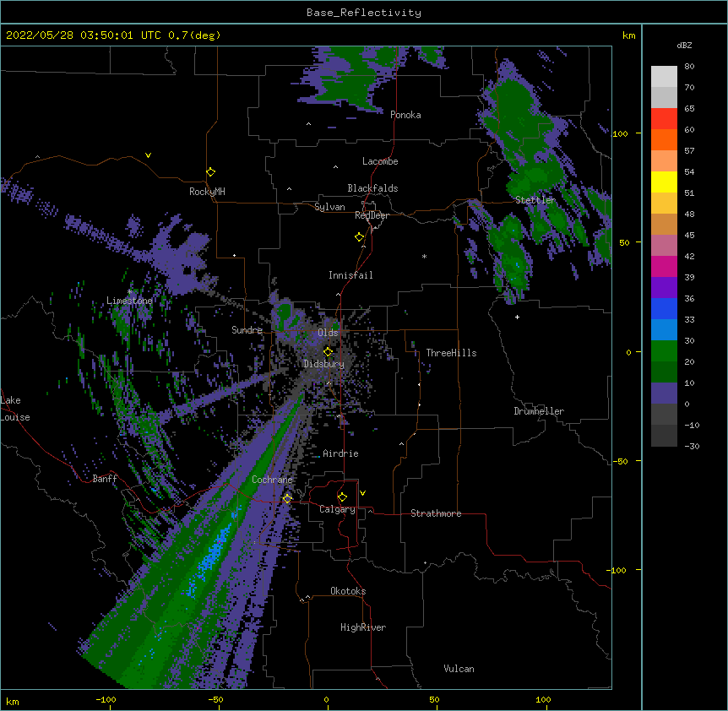Click the -100 tick on the right-side axis

click(x=617, y=570)
